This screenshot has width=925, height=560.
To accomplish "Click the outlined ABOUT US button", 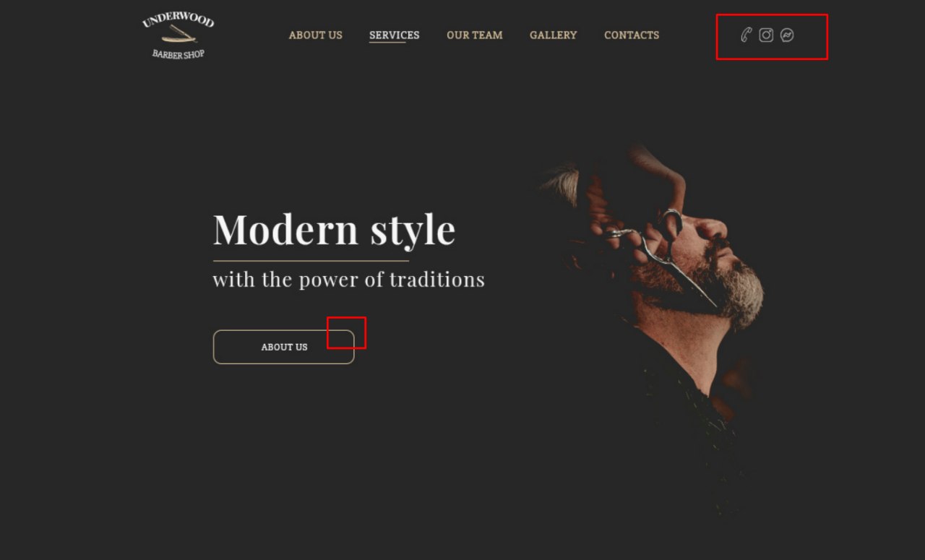I will pyautogui.click(x=283, y=347).
